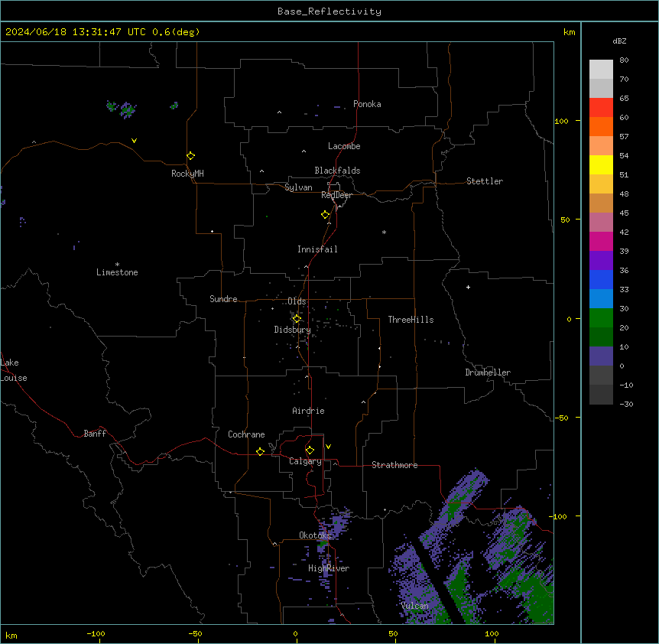659x644 pixels.
Task: Click the Base_Reflectivity title
Action: point(329,11)
